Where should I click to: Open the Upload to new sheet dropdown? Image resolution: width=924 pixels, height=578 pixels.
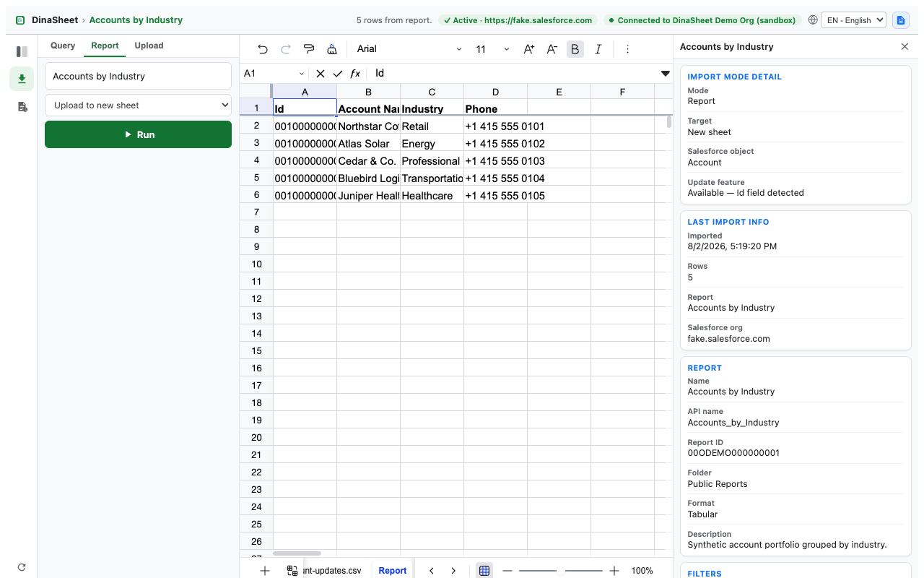[x=138, y=105]
